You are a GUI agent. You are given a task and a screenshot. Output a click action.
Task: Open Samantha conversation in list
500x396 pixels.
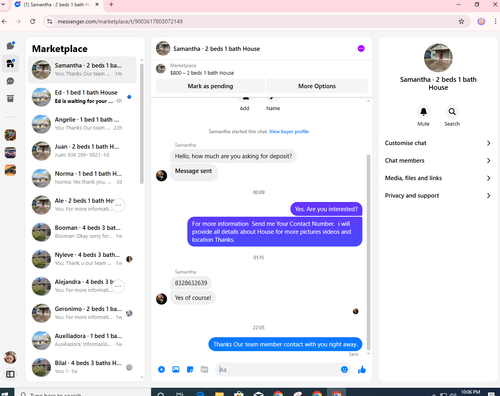click(x=82, y=70)
